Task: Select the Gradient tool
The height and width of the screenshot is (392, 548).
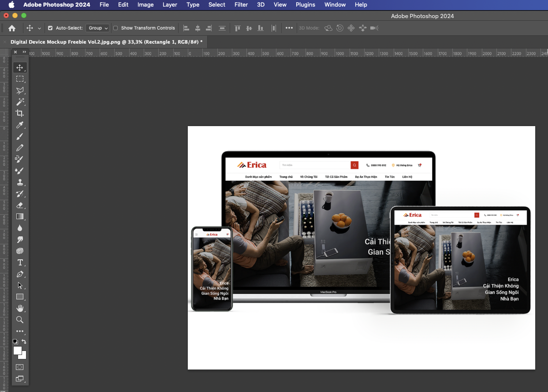Action: 20,217
